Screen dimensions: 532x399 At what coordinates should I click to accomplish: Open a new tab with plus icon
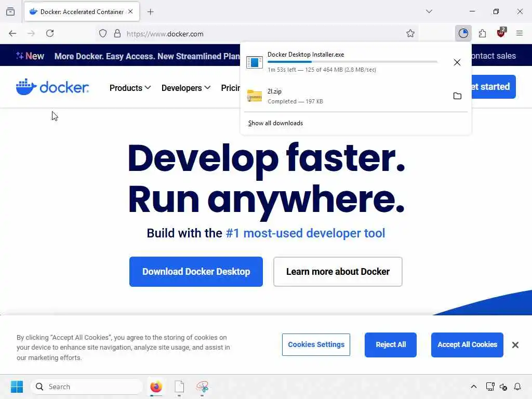tap(151, 12)
